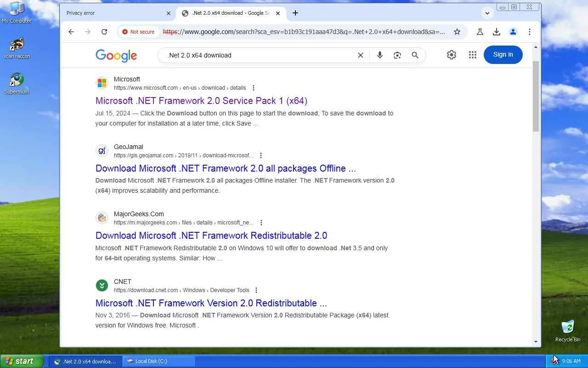Click the 'MajorGeeks.Com' site name text

[x=139, y=214]
